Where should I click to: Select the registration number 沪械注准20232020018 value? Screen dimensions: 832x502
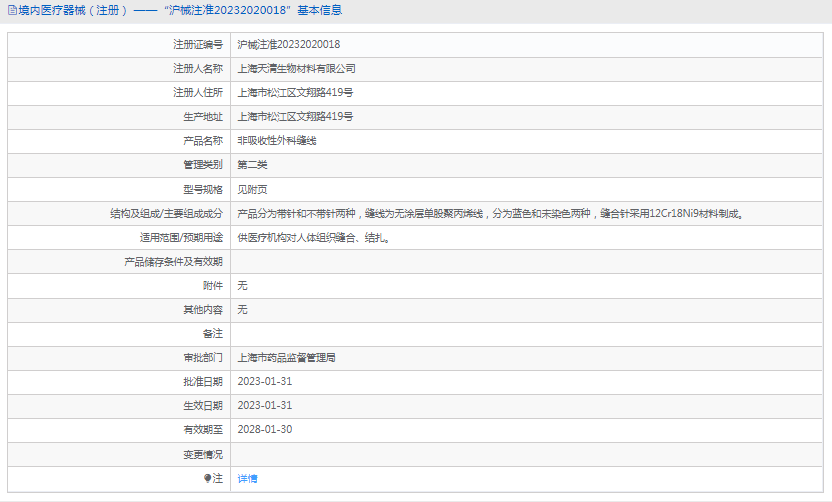(289, 45)
